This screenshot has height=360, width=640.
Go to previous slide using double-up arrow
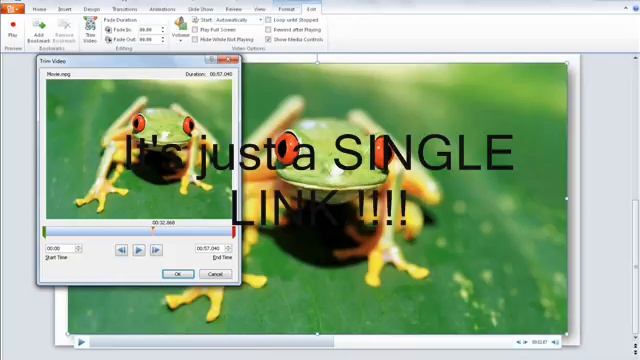click(x=636, y=345)
